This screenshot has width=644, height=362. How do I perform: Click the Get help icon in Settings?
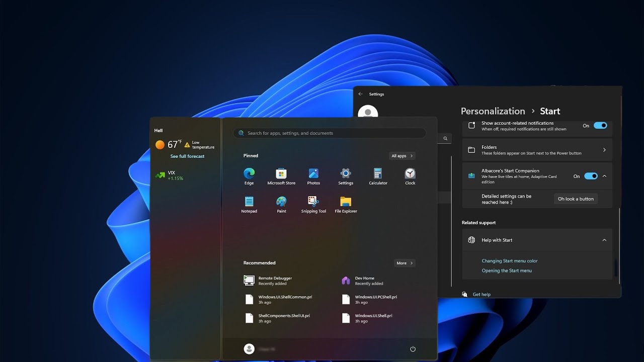[464, 294]
